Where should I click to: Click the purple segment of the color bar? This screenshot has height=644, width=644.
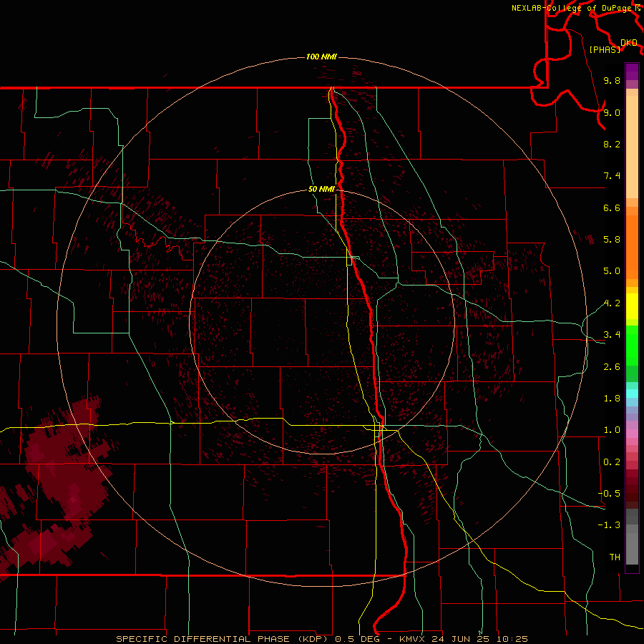tap(632, 72)
